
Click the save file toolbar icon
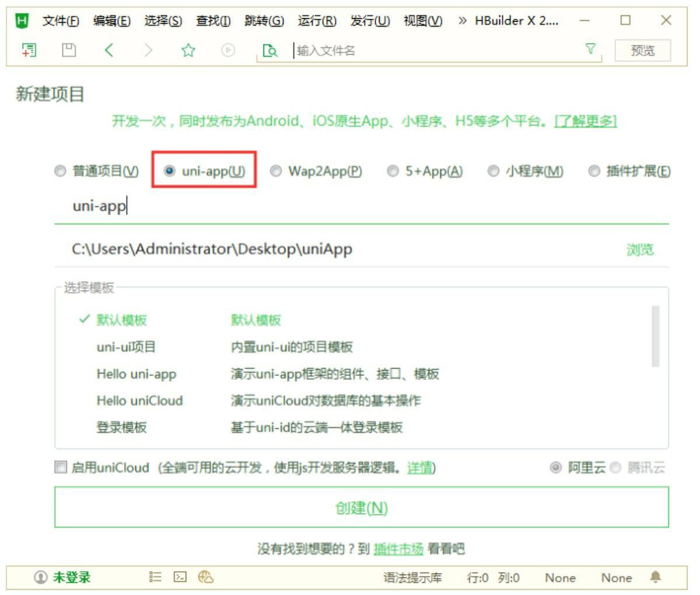[69, 51]
